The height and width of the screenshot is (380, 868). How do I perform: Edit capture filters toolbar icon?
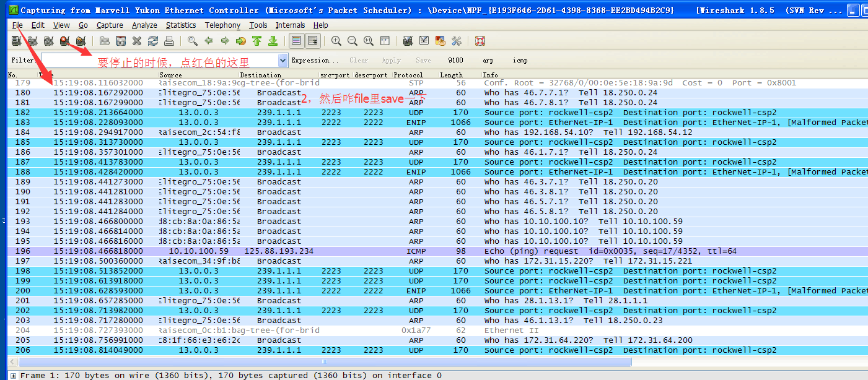tap(408, 41)
